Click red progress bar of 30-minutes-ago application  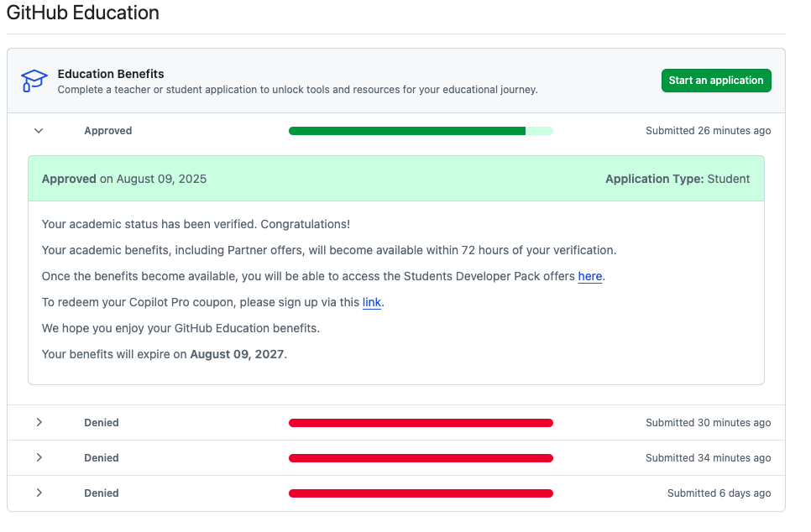tap(420, 423)
